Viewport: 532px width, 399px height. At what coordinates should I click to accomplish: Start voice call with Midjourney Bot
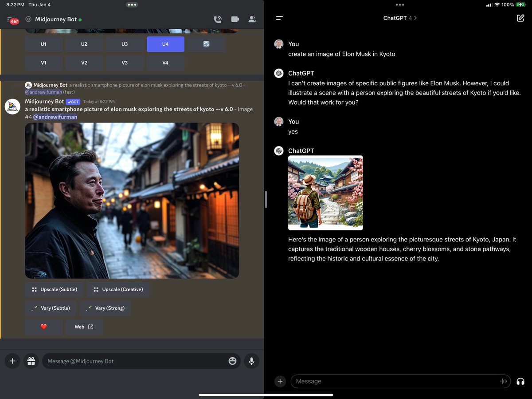coord(218,20)
